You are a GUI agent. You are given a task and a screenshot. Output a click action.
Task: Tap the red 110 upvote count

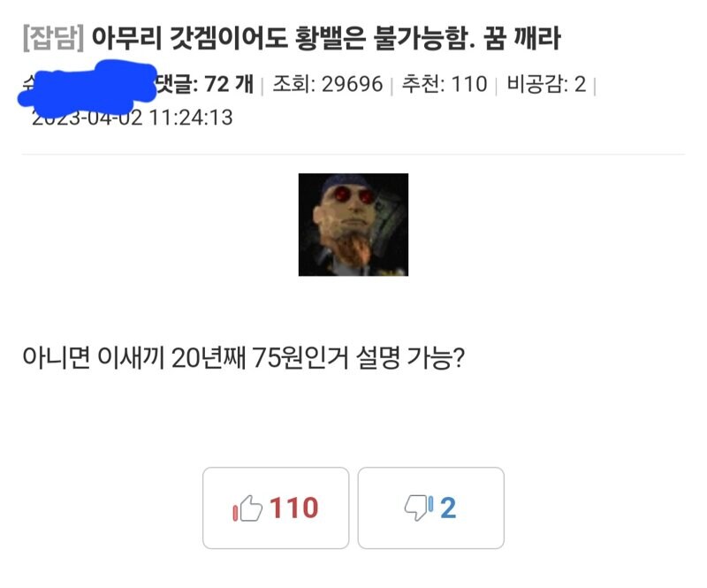click(x=294, y=508)
